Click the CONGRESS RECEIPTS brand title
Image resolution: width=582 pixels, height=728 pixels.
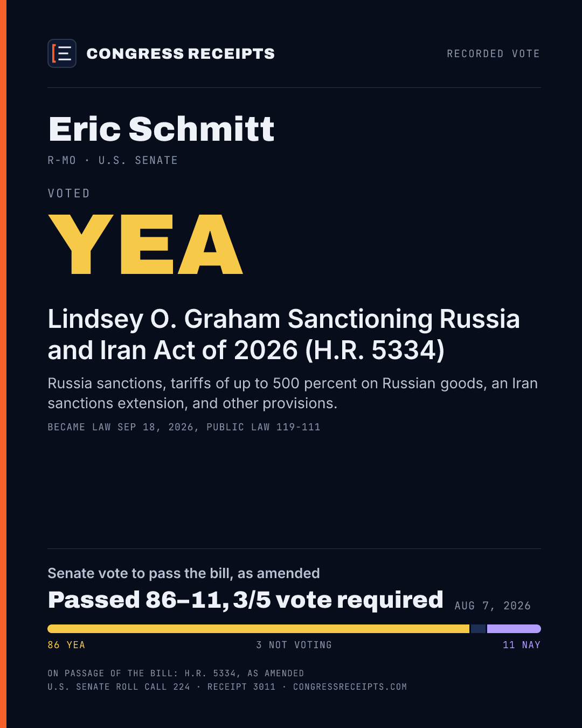(x=181, y=54)
